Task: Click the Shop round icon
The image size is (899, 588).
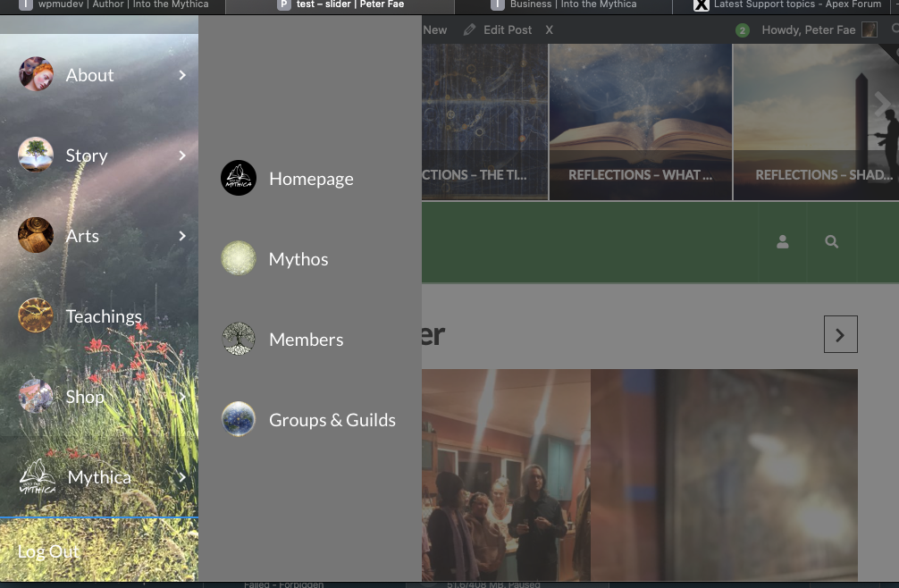Action: 36,396
